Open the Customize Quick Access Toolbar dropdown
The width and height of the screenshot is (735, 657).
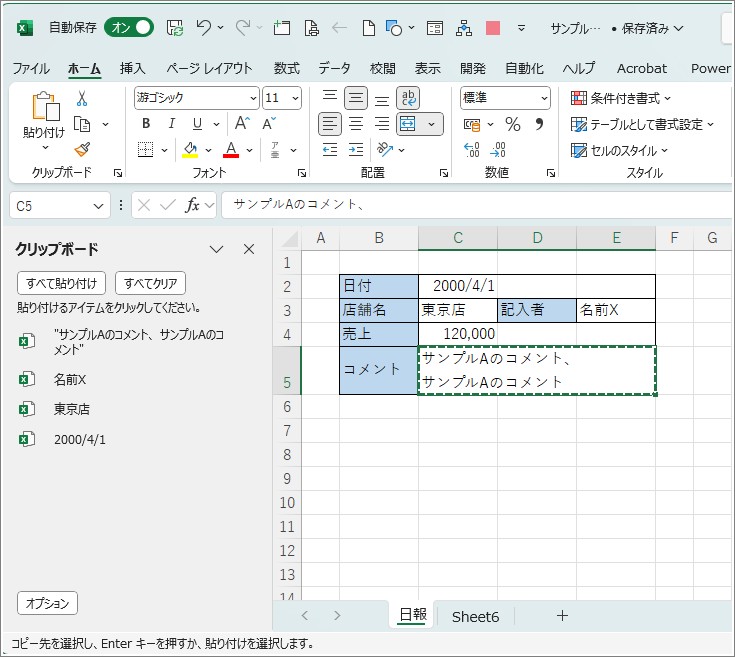click(521, 28)
